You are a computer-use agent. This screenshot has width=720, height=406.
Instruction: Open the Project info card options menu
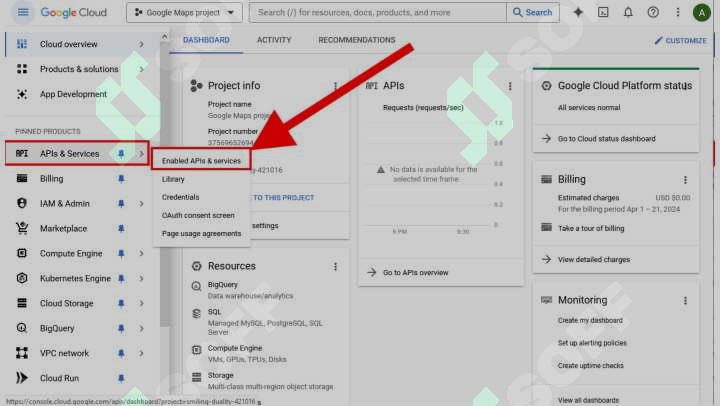(336, 86)
